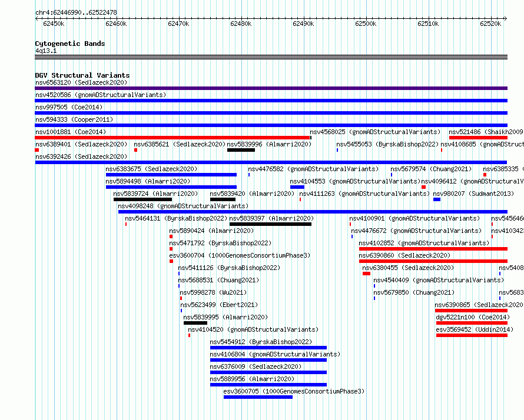Open nsv4568025 (gnomADStructuralVariants) label

375,132
